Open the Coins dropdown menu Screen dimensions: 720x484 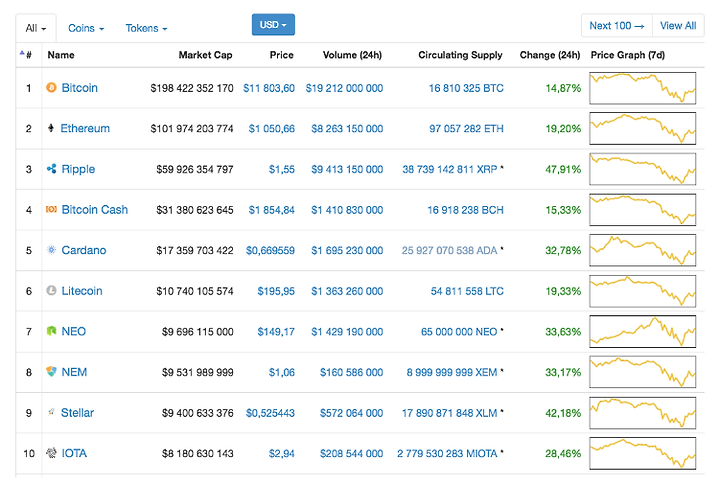click(x=86, y=28)
